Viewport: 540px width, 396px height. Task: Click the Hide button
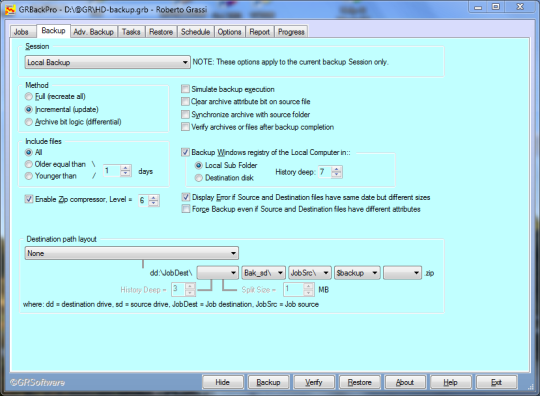223,382
